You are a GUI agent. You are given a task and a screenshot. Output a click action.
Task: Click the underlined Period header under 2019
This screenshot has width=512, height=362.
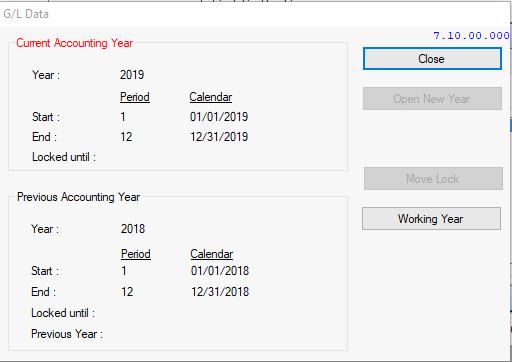tap(135, 97)
